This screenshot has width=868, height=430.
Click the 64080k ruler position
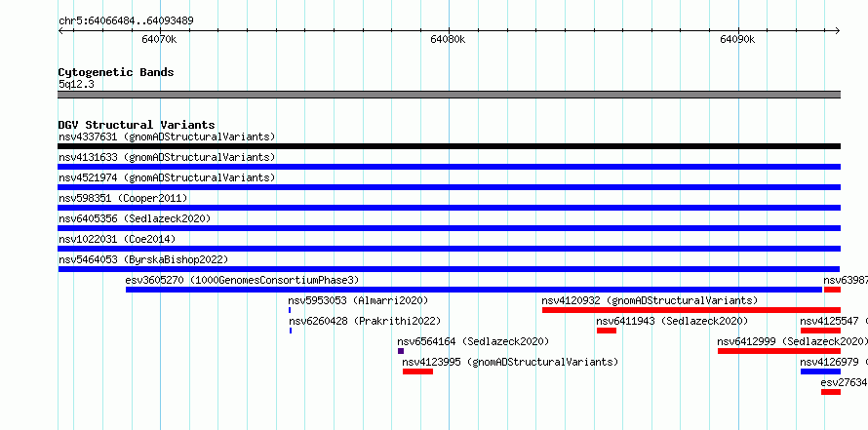point(448,39)
